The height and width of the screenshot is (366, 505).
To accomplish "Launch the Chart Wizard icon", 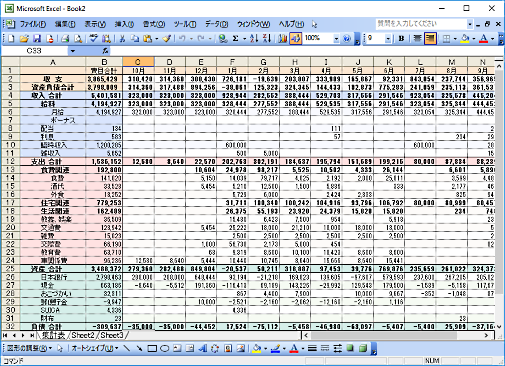I will [x=283, y=39].
